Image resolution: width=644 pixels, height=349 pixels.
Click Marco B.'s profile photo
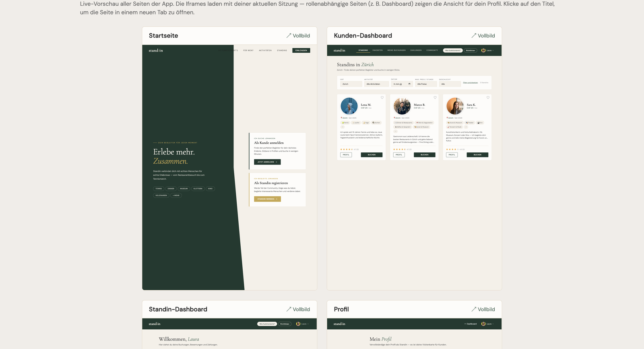click(402, 106)
